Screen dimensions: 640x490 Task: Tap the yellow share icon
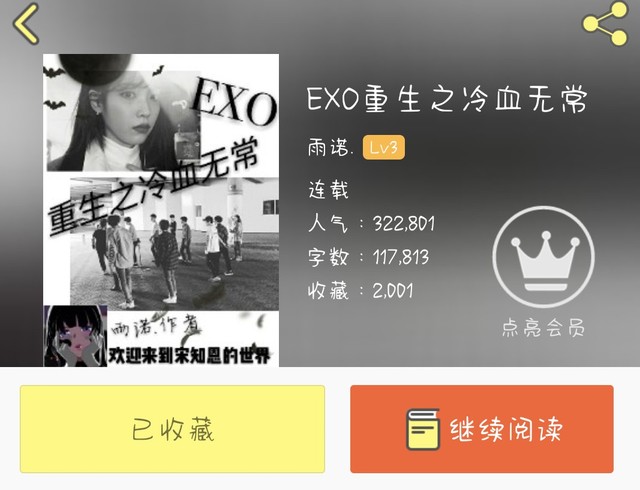tap(605, 23)
